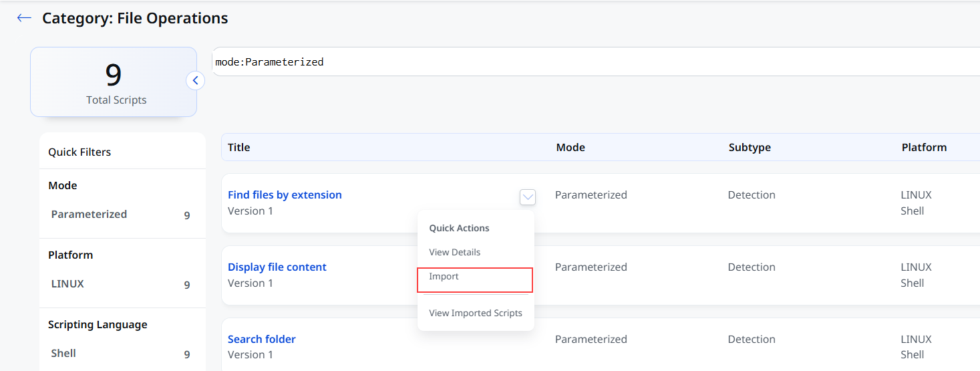
Task: Click the Scripting Language filter heading
Action: (x=98, y=324)
